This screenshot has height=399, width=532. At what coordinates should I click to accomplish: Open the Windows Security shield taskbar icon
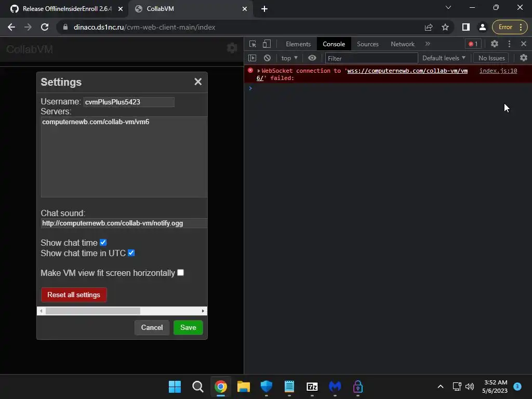pos(267,387)
